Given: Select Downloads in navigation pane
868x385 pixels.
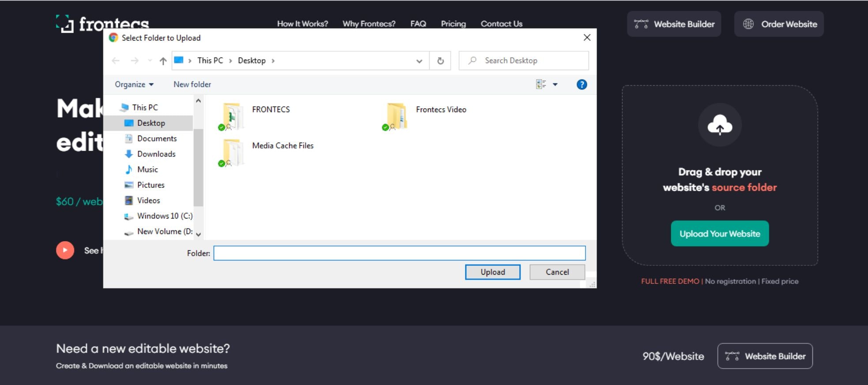Looking at the screenshot, I should tap(156, 154).
